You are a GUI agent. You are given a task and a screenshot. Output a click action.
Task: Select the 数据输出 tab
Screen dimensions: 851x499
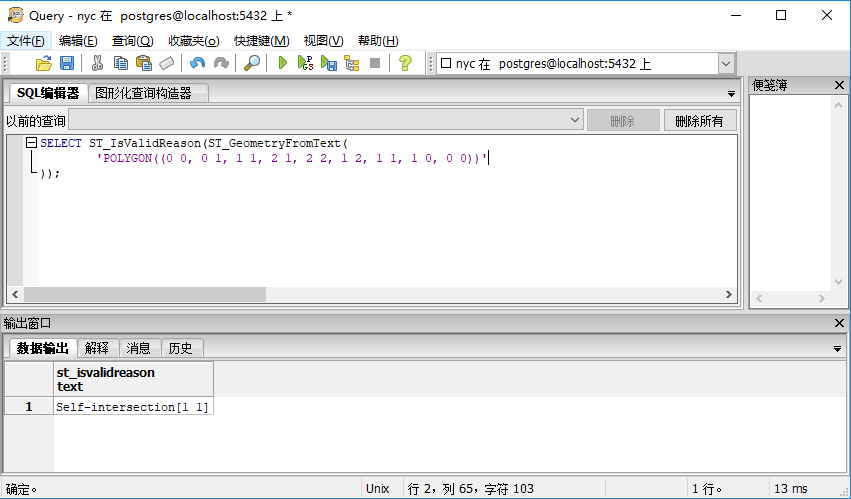pyautogui.click(x=42, y=348)
